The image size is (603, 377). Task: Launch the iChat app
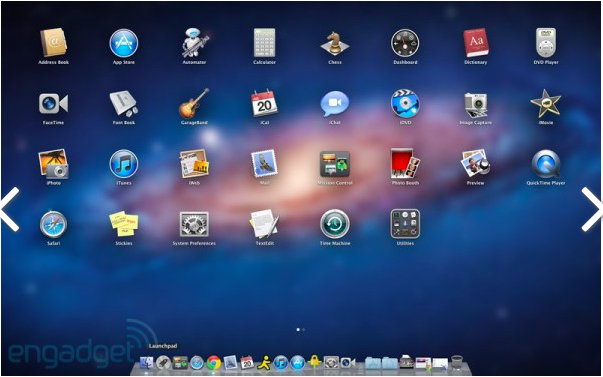pos(335,103)
